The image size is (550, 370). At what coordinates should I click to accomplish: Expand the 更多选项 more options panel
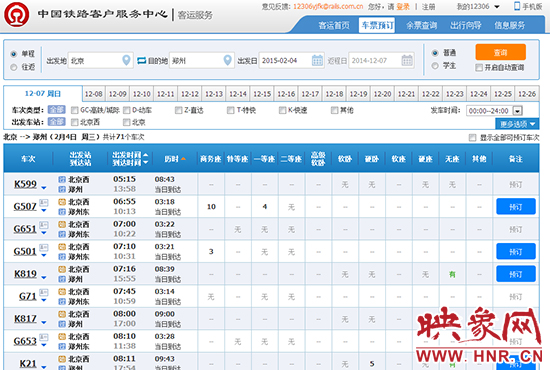(x=517, y=124)
